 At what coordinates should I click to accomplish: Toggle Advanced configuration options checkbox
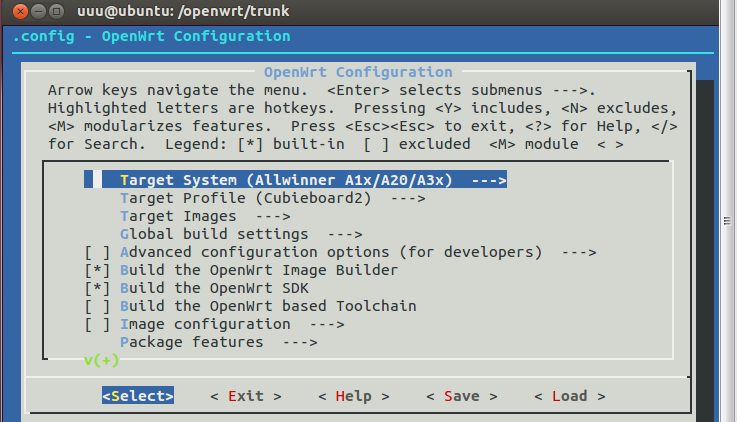(x=97, y=252)
